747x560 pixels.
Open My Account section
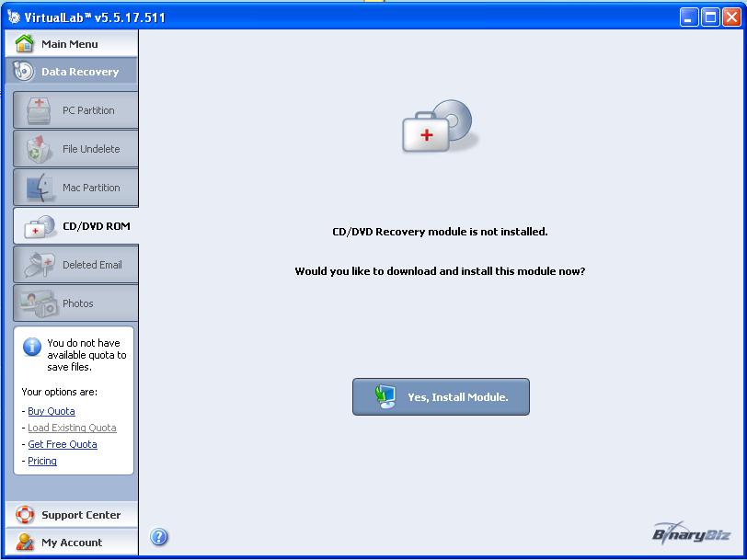tap(72, 543)
